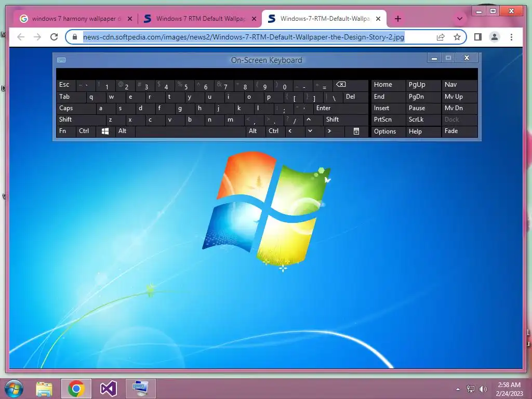Click the Fade key
This screenshot has width=532, height=399.
click(459, 131)
